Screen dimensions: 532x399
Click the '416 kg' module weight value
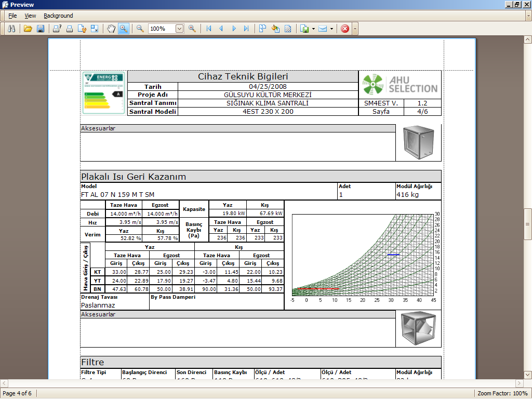(x=407, y=195)
